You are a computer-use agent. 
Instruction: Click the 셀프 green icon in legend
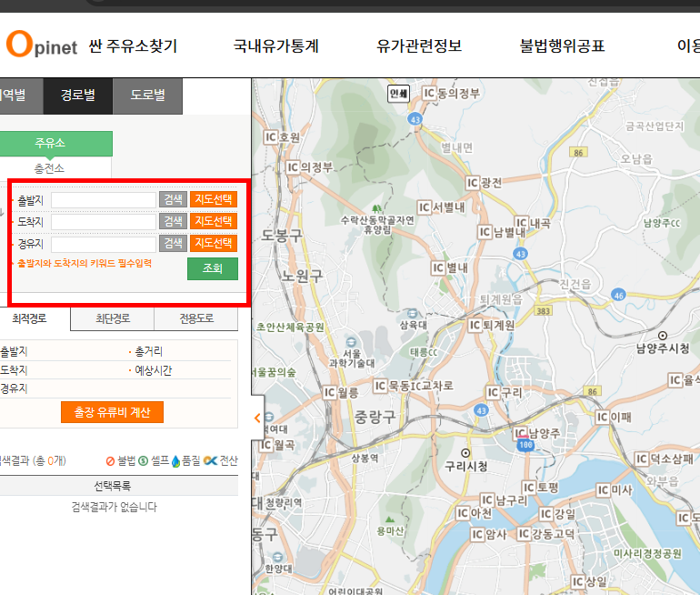coord(144,460)
